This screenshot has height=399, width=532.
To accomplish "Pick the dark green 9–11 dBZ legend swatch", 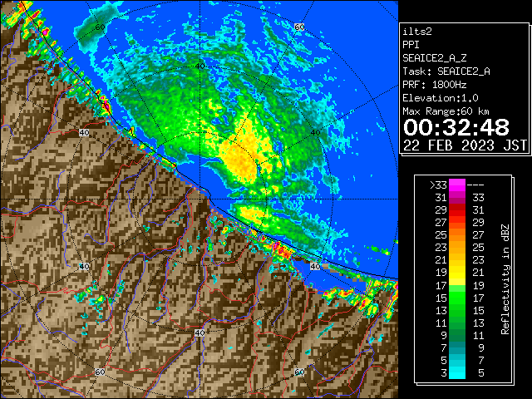I will click(457, 335).
